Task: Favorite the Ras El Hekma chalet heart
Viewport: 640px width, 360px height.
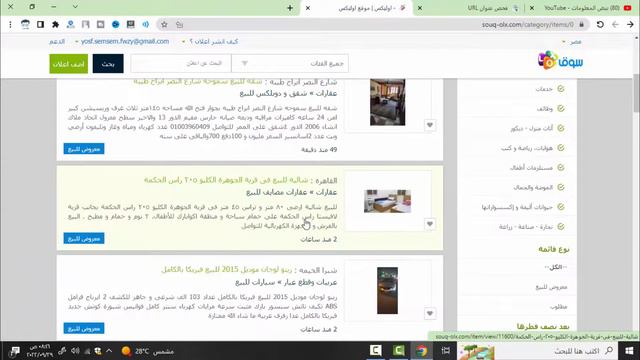Action: (430, 224)
